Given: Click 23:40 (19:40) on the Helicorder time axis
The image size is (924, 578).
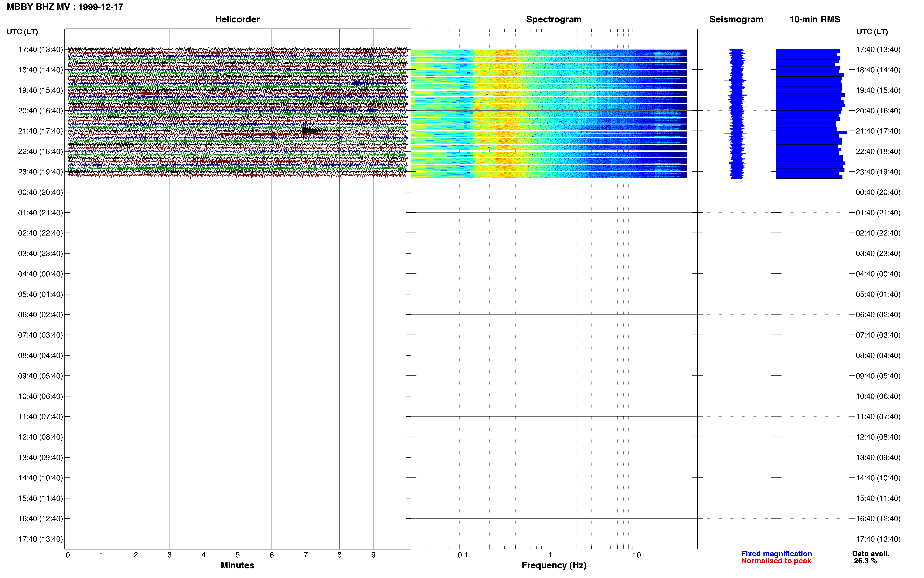Looking at the screenshot, I should [40, 172].
